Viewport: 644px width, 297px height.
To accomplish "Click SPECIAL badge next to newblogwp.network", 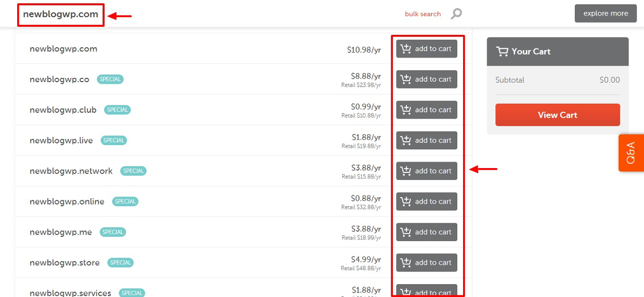I will click(134, 171).
